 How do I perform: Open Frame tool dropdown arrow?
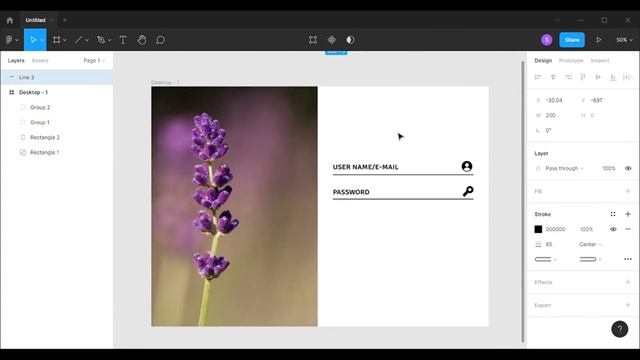[x=64, y=40]
